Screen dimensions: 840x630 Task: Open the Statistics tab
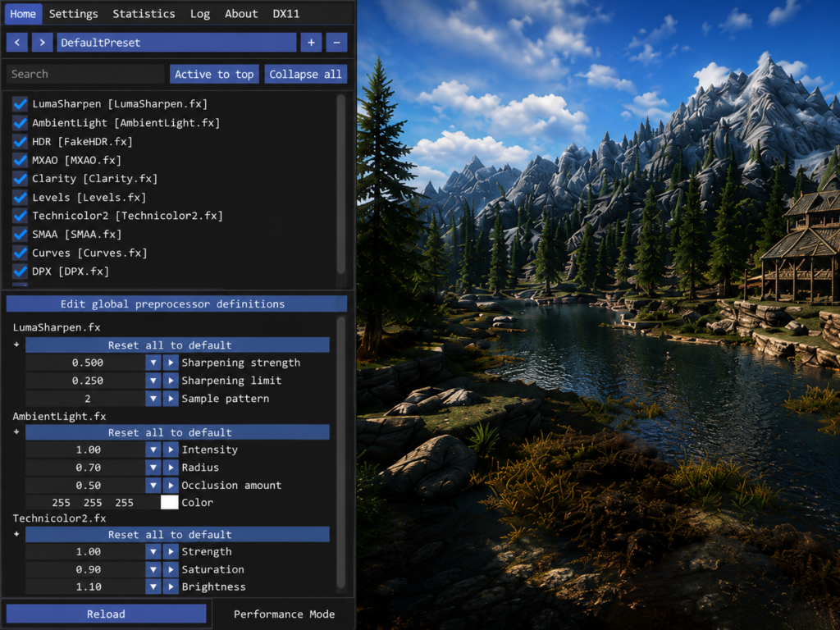tap(144, 14)
